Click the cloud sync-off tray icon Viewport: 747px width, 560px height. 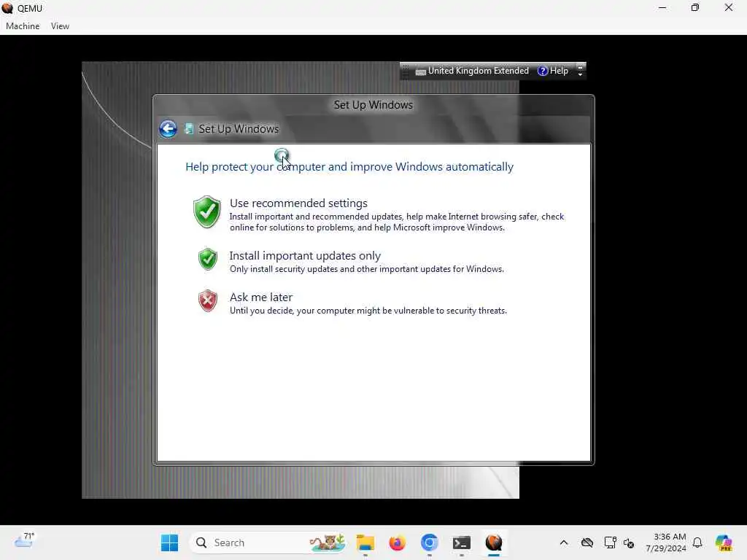587,542
